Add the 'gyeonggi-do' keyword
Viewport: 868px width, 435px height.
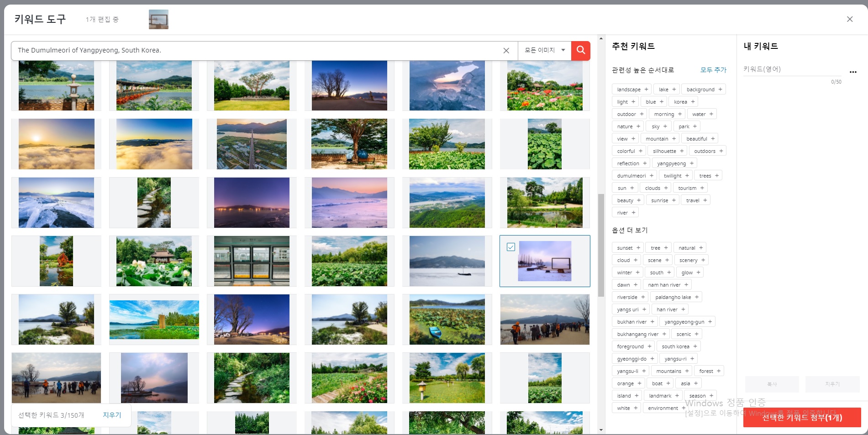(x=635, y=359)
